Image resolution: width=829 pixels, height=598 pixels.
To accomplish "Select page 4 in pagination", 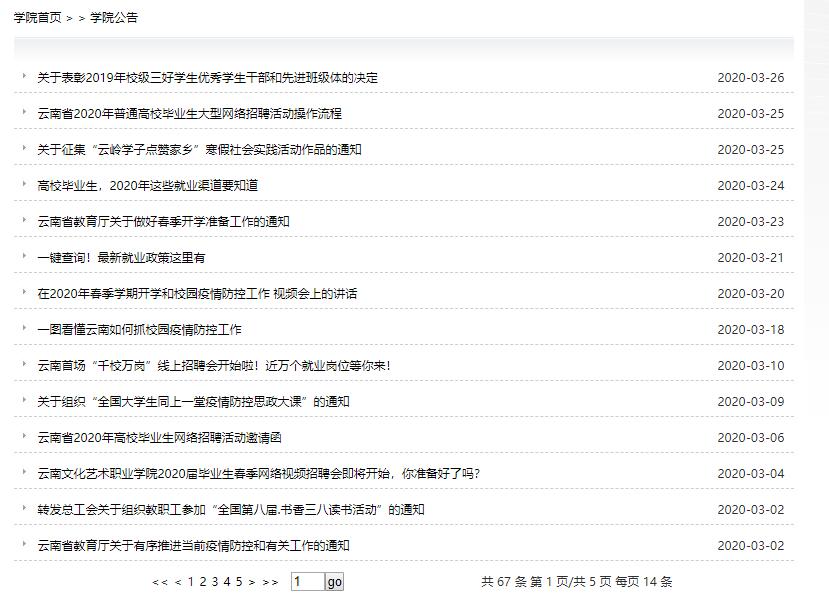I will point(226,582).
